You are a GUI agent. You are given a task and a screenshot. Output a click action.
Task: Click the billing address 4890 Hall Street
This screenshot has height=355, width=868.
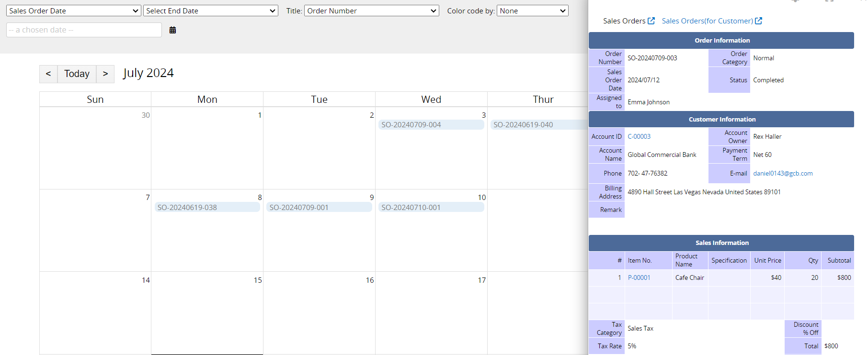(704, 192)
